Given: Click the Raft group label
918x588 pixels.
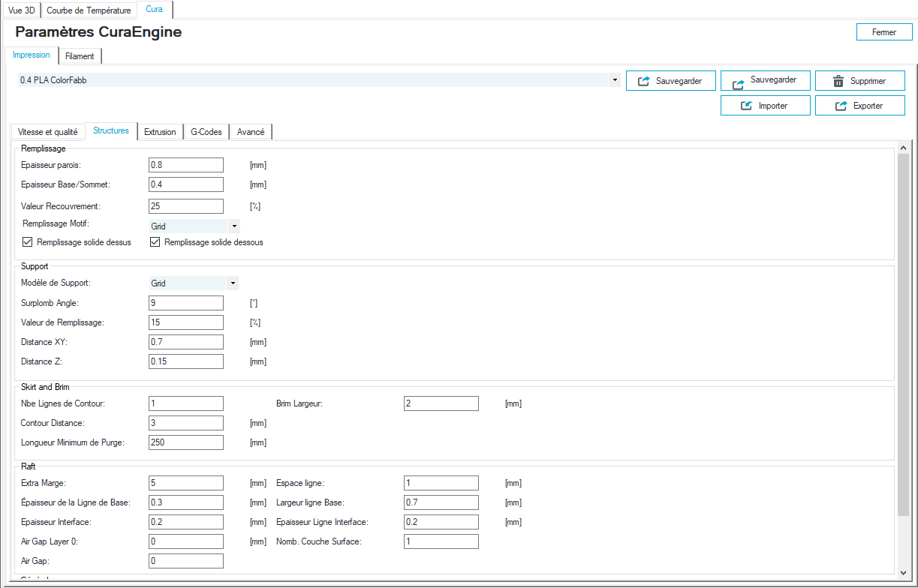Looking at the screenshot, I should tap(29, 466).
